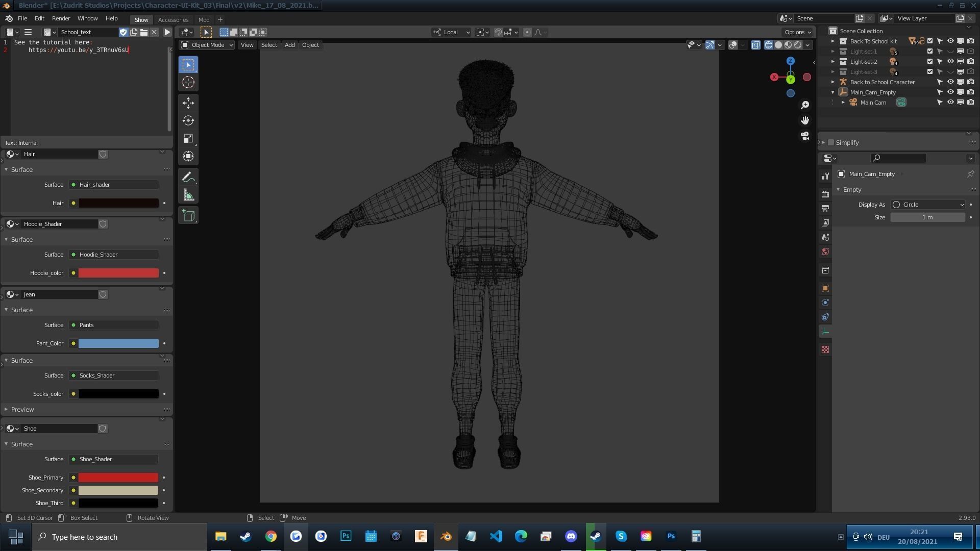Open the viewport Add menu
This screenshot has height=551, width=980.
tap(289, 45)
